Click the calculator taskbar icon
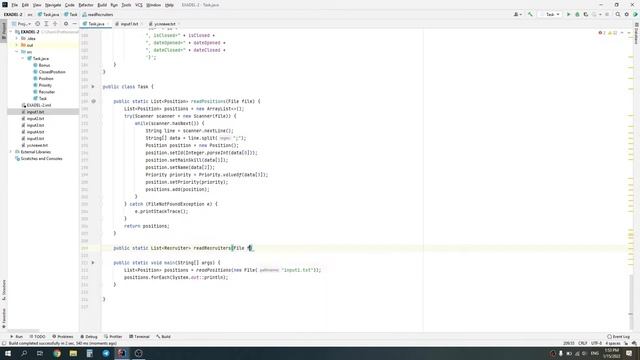The image size is (640, 360). (x=89, y=353)
